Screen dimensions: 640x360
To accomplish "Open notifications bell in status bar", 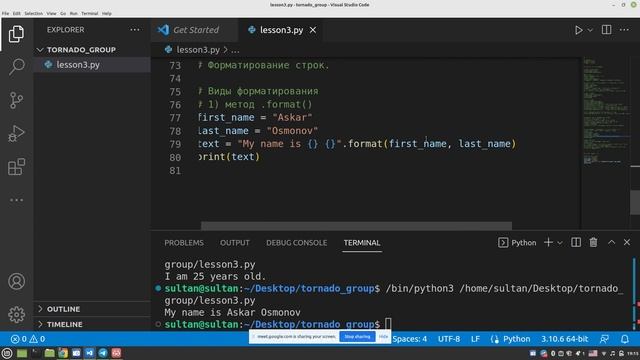I will pyautogui.click(x=624, y=339).
